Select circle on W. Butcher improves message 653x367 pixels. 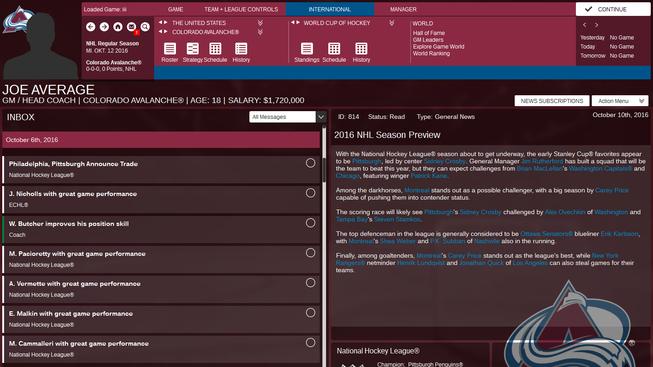310,223
